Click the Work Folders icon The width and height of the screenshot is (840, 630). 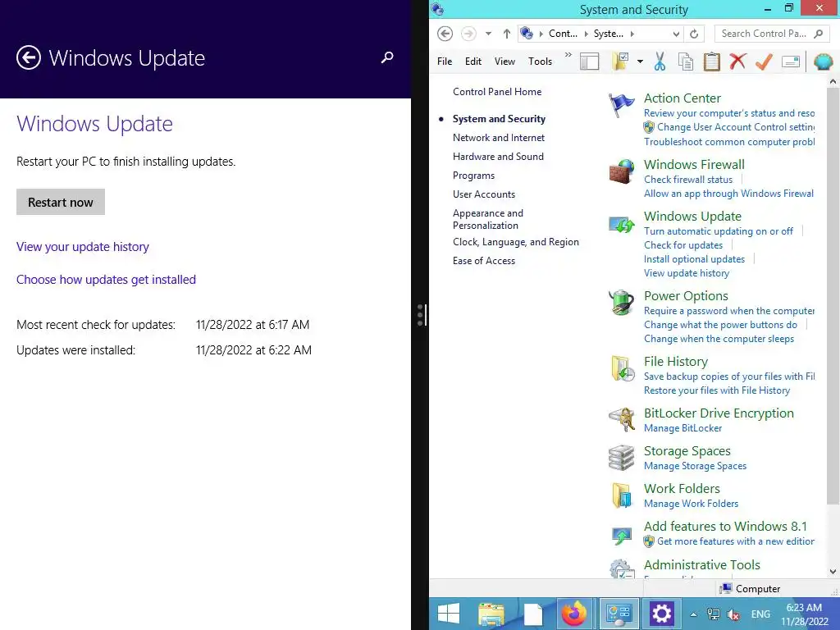622,495
